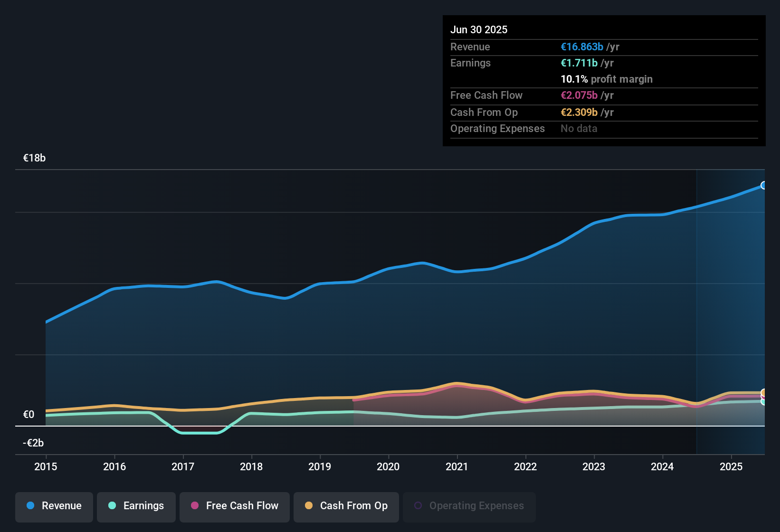Click the €1.711b earnings figure

click(579, 63)
